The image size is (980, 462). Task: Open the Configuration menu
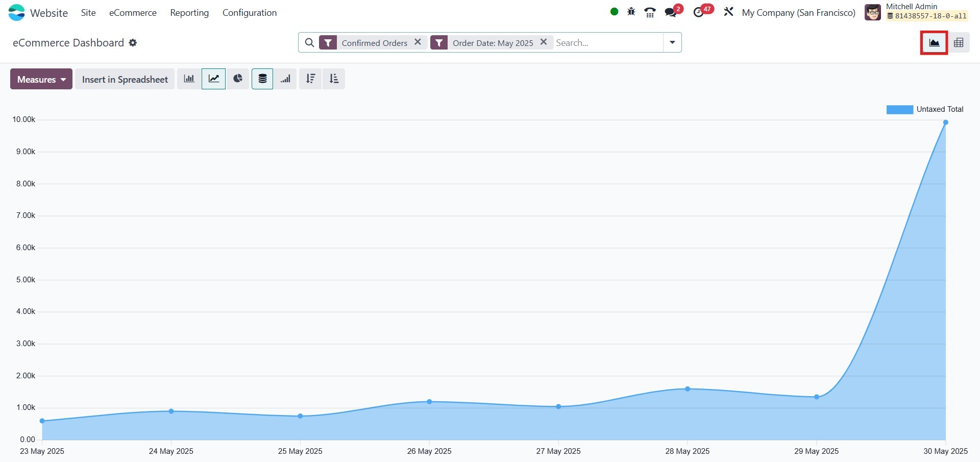[x=250, y=13]
